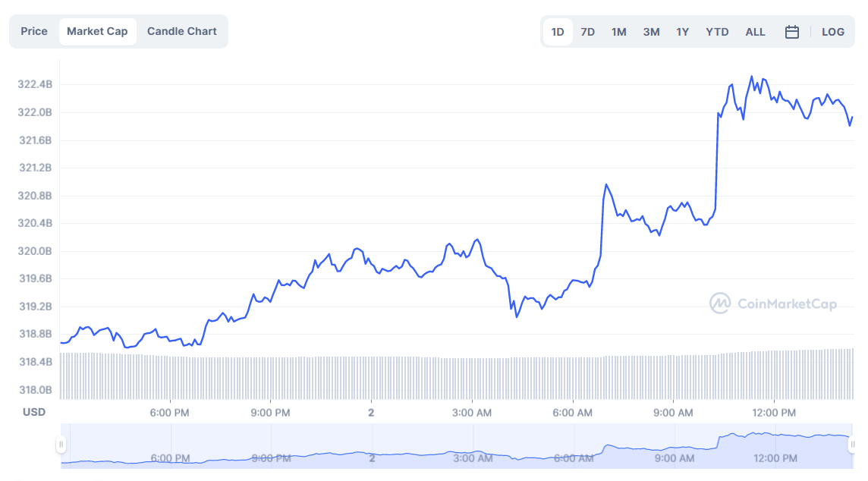This screenshot has width=868, height=481.
Task: Toggle LOG scale on the chart
Action: [x=833, y=31]
